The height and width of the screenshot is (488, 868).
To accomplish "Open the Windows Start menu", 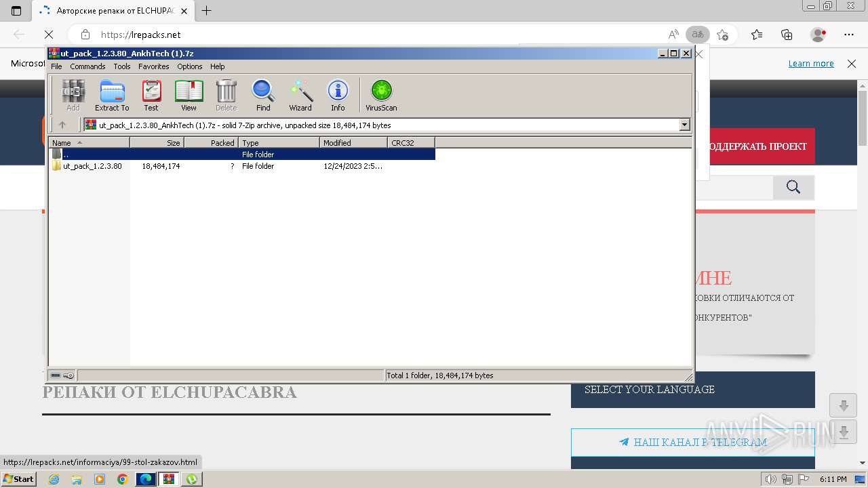I will pyautogui.click(x=18, y=479).
